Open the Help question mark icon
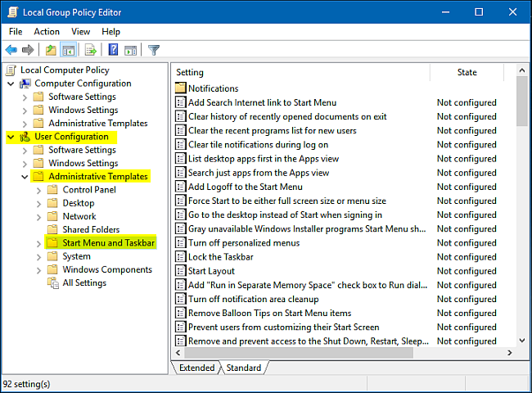 (113, 50)
